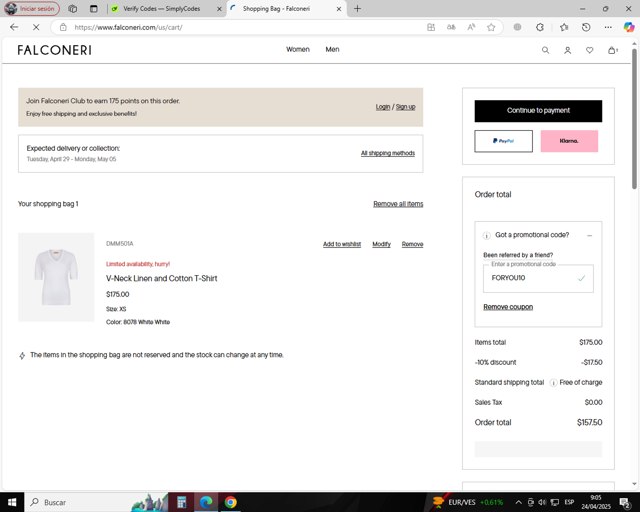This screenshot has height=512, width=640.
Task: Add the T-Shirt to wishlist
Action: pos(342,244)
